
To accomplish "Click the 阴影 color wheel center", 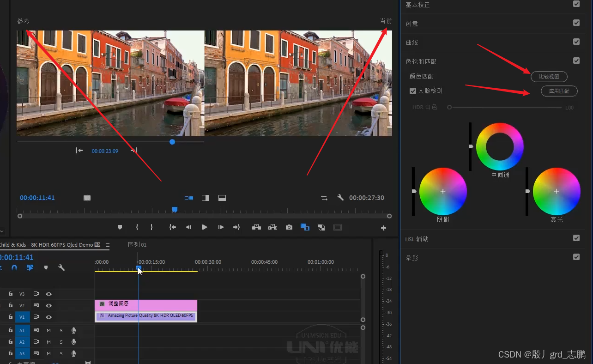I will (443, 191).
